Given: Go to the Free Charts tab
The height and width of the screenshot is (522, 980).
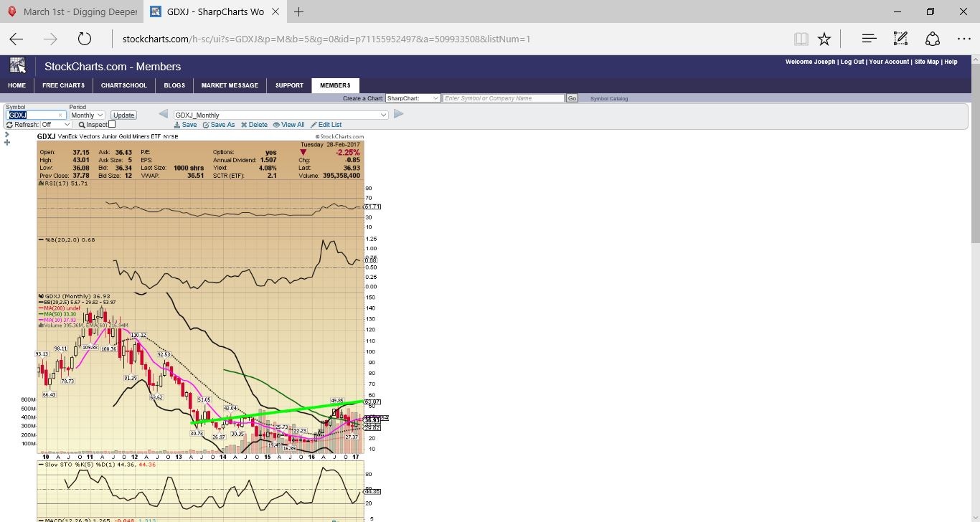Looking at the screenshot, I should [x=63, y=85].
